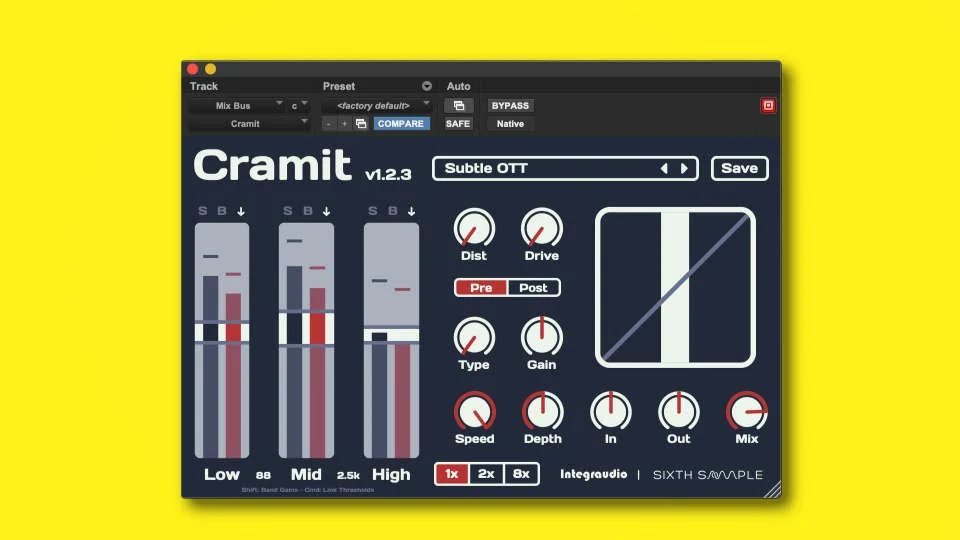This screenshot has height=540, width=960.
Task: Click the Drive knob
Action: tap(541, 228)
